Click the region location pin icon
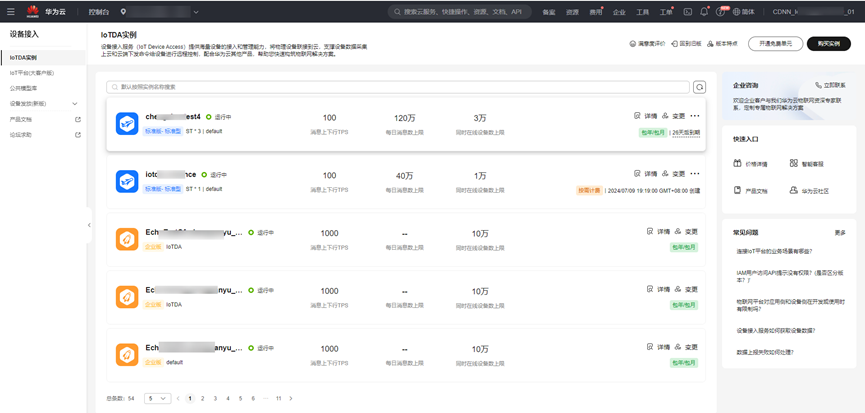Screen dimensions: 865x413 click(x=122, y=12)
